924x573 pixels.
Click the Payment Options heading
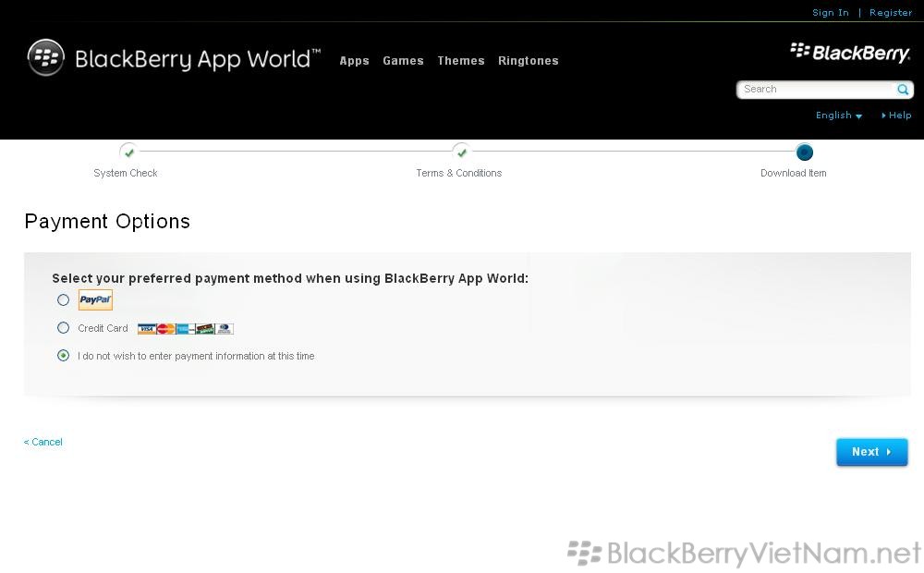point(107,221)
